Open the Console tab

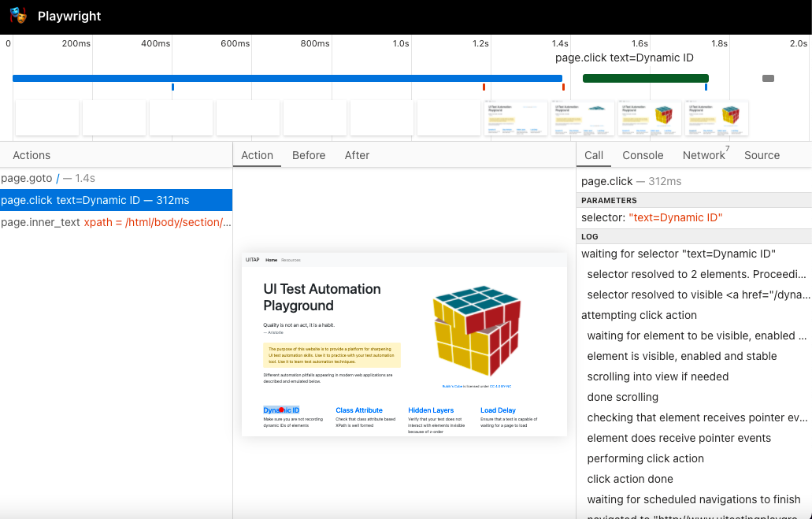tap(643, 155)
